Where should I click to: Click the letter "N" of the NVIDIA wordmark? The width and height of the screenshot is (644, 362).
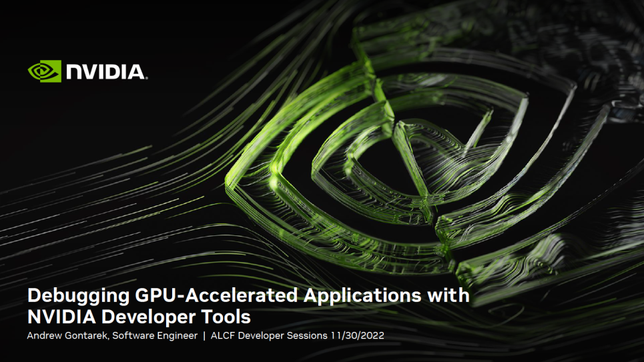point(73,72)
